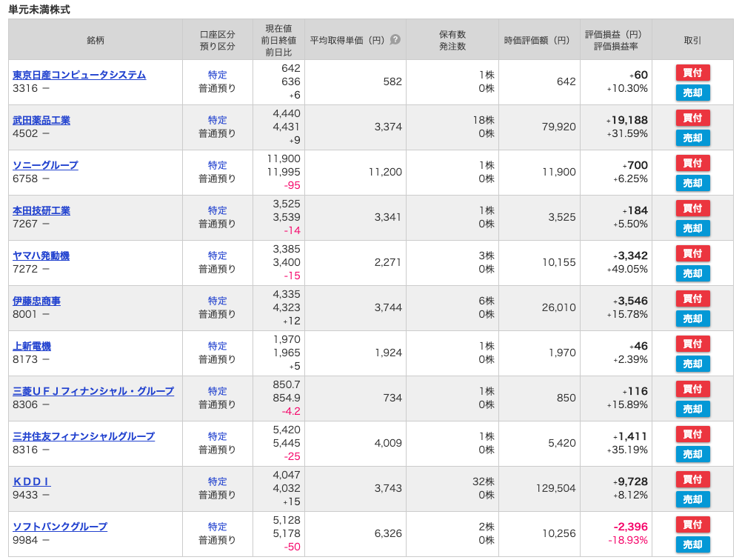Image resolution: width=742 pixels, height=560 pixels.
Task: Click average cost 6,326 cell
Action: [388, 533]
